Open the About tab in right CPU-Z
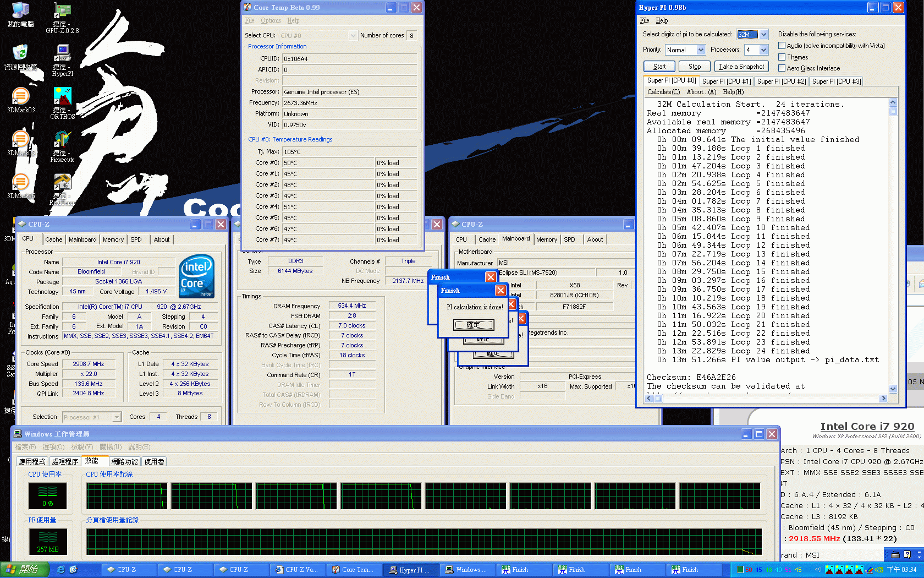 pyautogui.click(x=595, y=239)
